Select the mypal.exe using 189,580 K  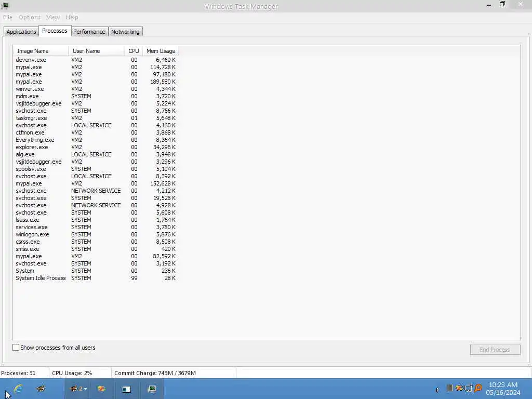point(96,82)
